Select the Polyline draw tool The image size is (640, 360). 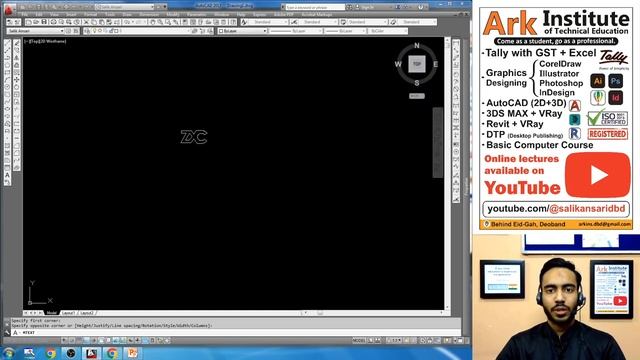coord(7,58)
